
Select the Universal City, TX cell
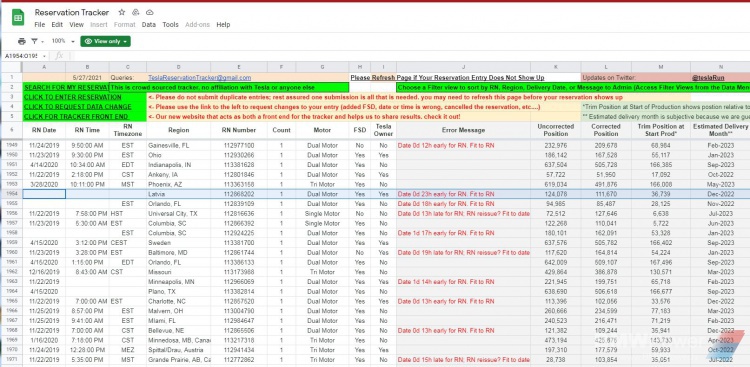[178, 213]
